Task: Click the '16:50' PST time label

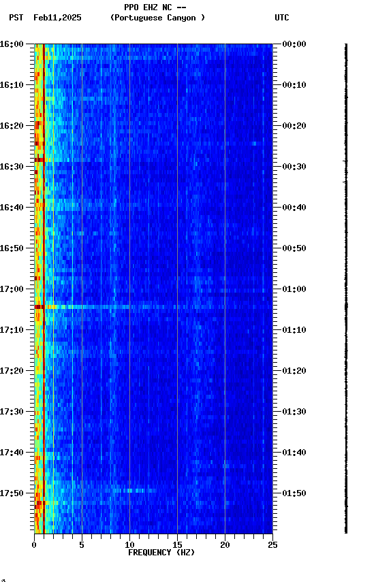Action: coord(12,248)
